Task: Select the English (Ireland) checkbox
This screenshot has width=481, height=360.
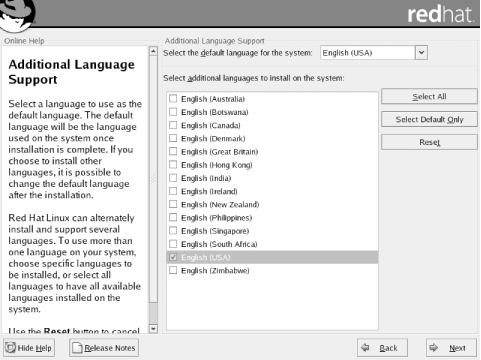Action: (x=173, y=191)
